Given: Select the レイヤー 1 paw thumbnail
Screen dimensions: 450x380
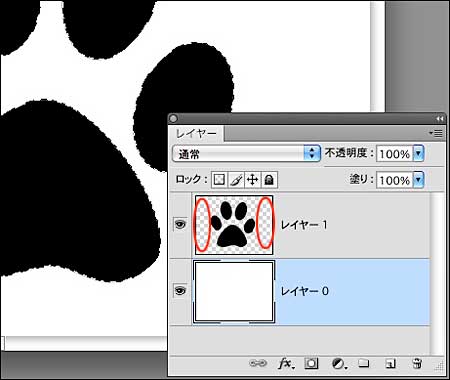Looking at the screenshot, I should tap(234, 225).
